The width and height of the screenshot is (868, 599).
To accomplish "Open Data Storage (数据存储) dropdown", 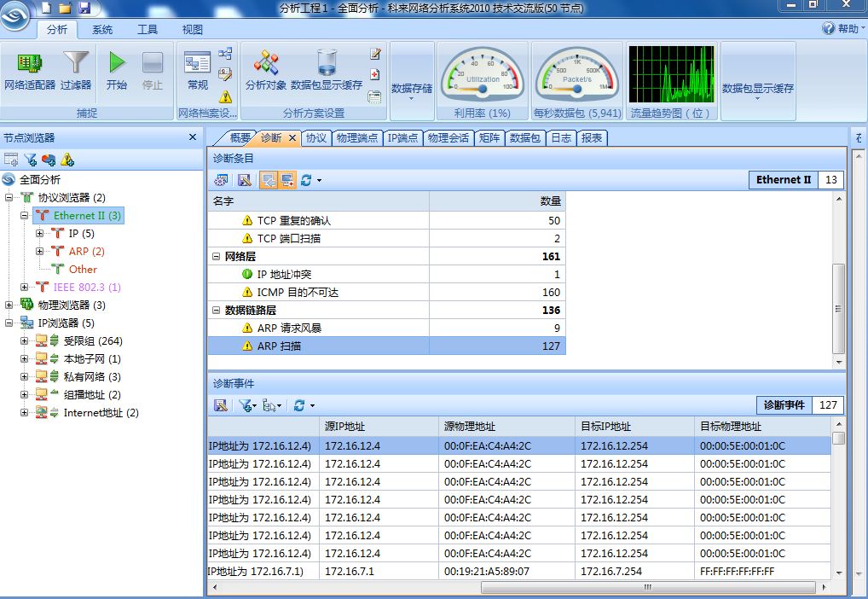I will (x=412, y=88).
